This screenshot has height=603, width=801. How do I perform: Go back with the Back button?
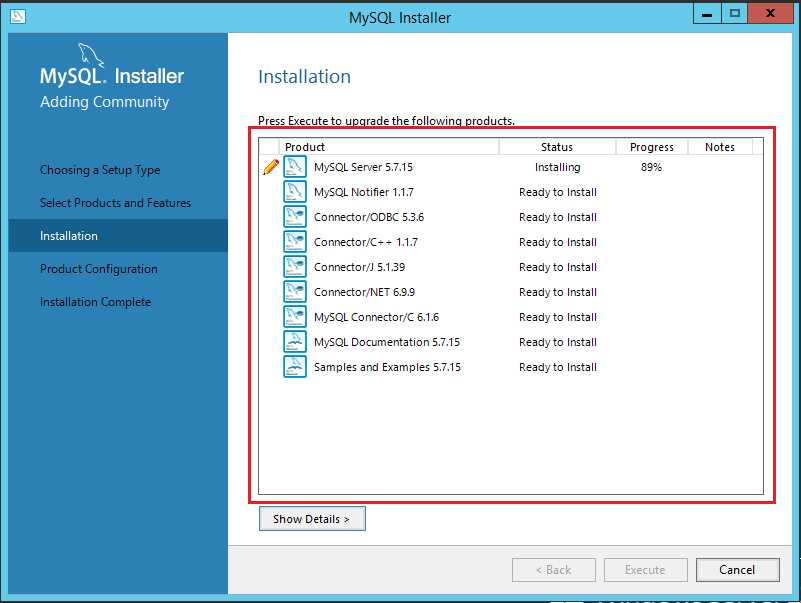pyautogui.click(x=554, y=570)
